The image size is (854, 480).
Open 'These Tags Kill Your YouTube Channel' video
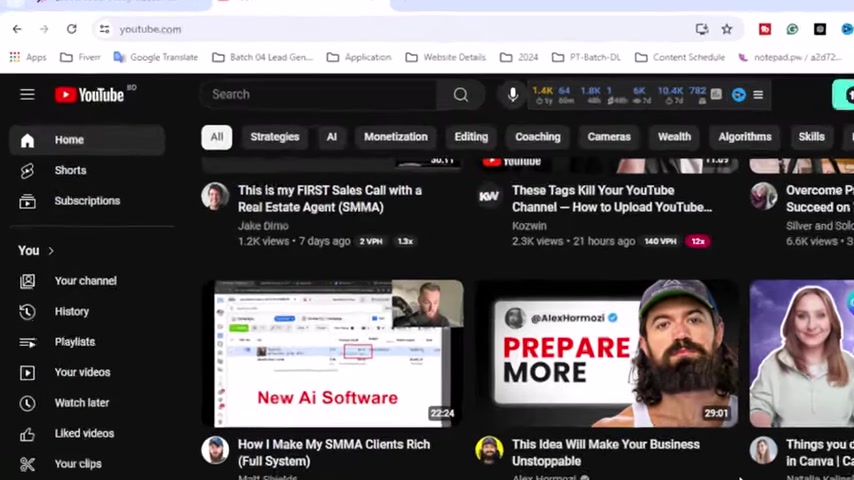[612, 199]
